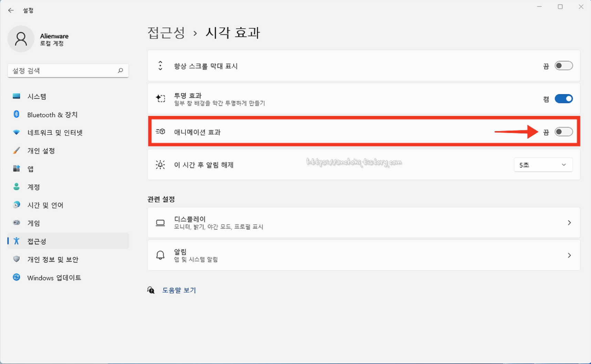Maximize the settings window

560,7
